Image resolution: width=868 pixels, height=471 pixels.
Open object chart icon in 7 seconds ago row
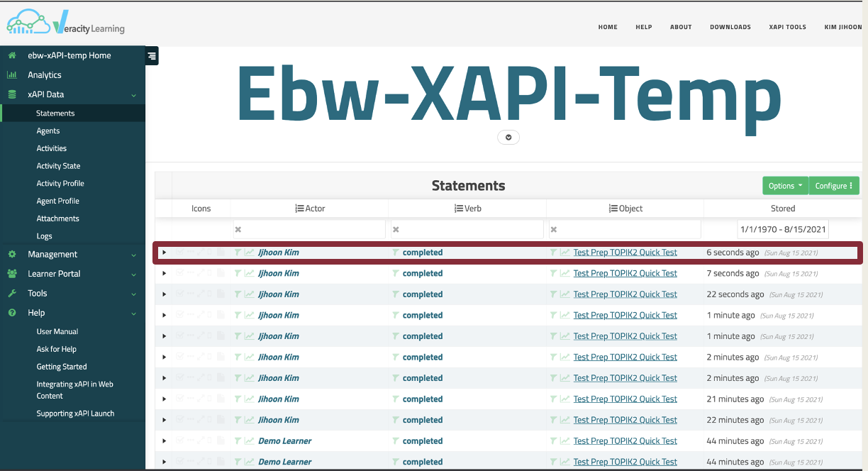coord(565,273)
